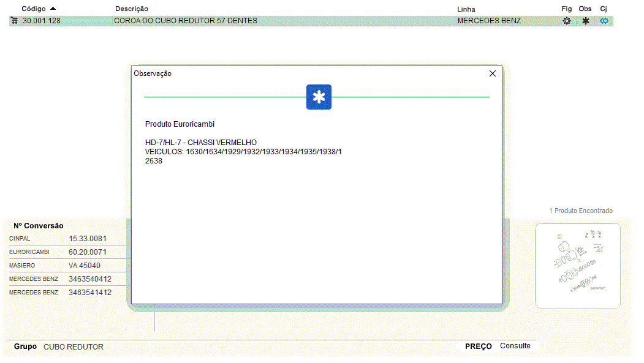644x363 pixels.
Task: Open the exploded parts diagram thumbnail
Action: pos(578,266)
